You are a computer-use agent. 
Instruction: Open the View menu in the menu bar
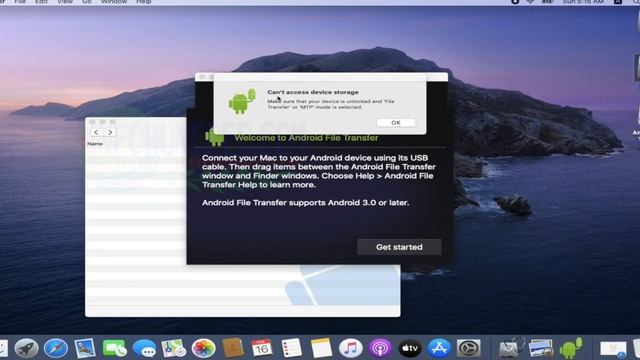[x=64, y=2]
